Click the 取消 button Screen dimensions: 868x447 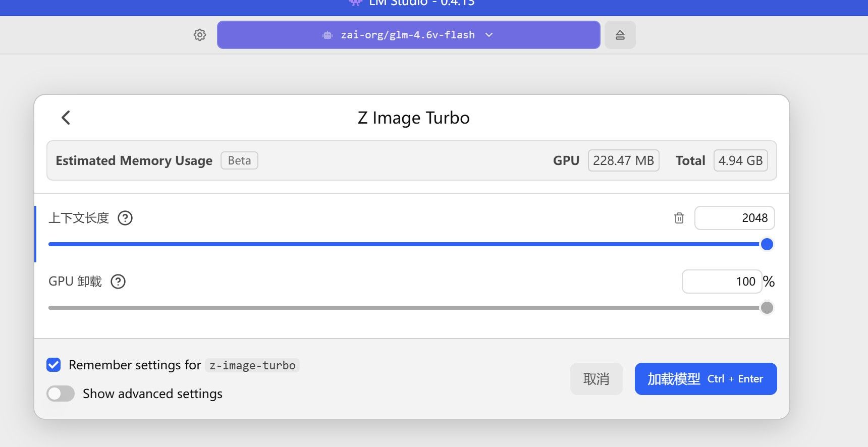tap(596, 379)
